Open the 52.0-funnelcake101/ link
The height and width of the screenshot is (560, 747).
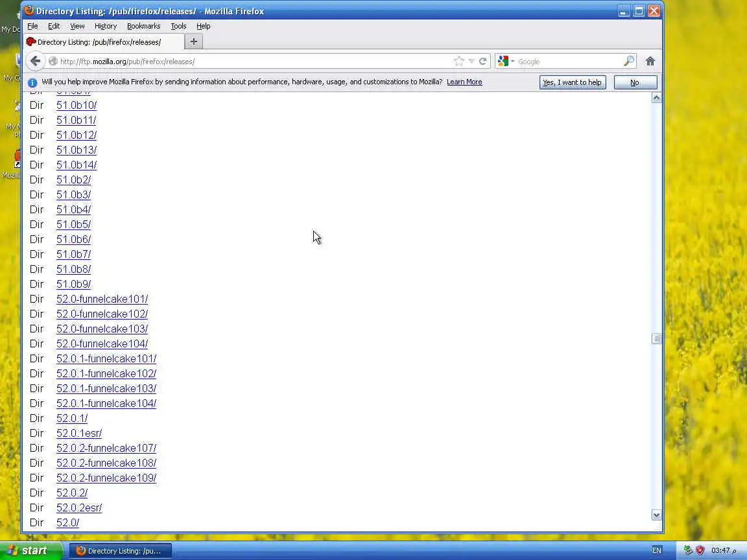tap(102, 299)
